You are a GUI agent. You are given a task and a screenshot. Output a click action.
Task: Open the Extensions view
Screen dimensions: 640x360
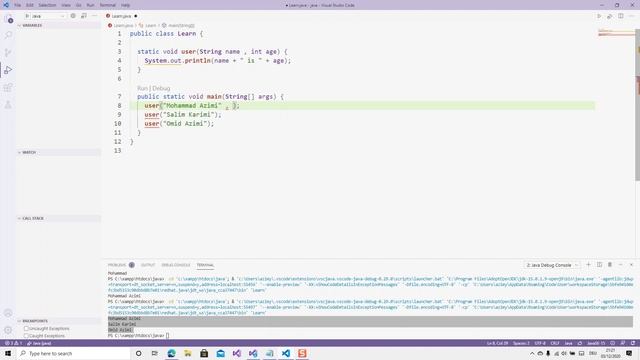click(x=8, y=87)
